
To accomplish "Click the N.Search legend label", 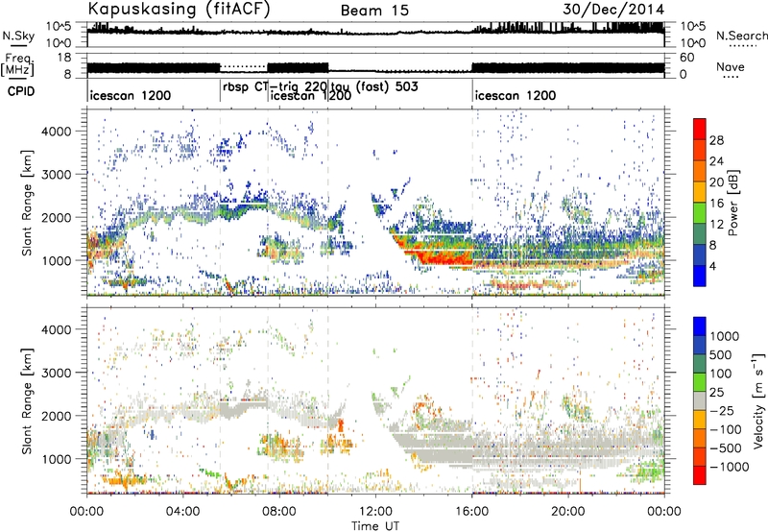I will [x=741, y=36].
